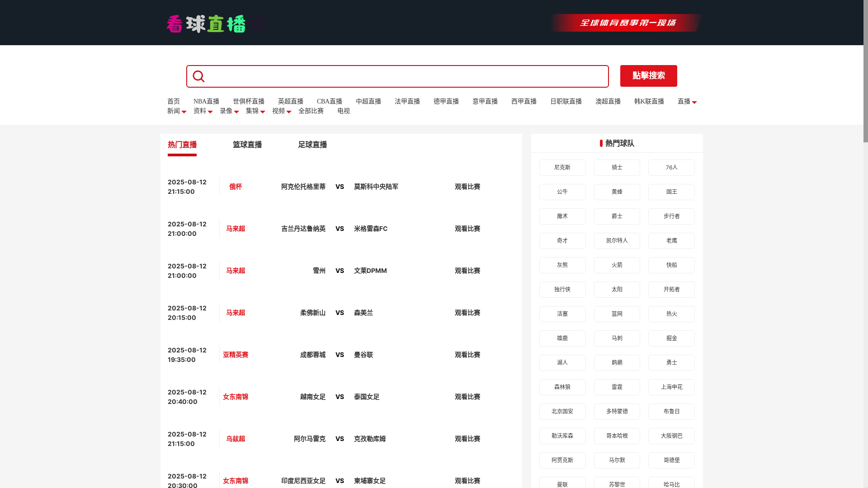
Task: Open 法甲直播 navigation item
Action: [x=407, y=102]
